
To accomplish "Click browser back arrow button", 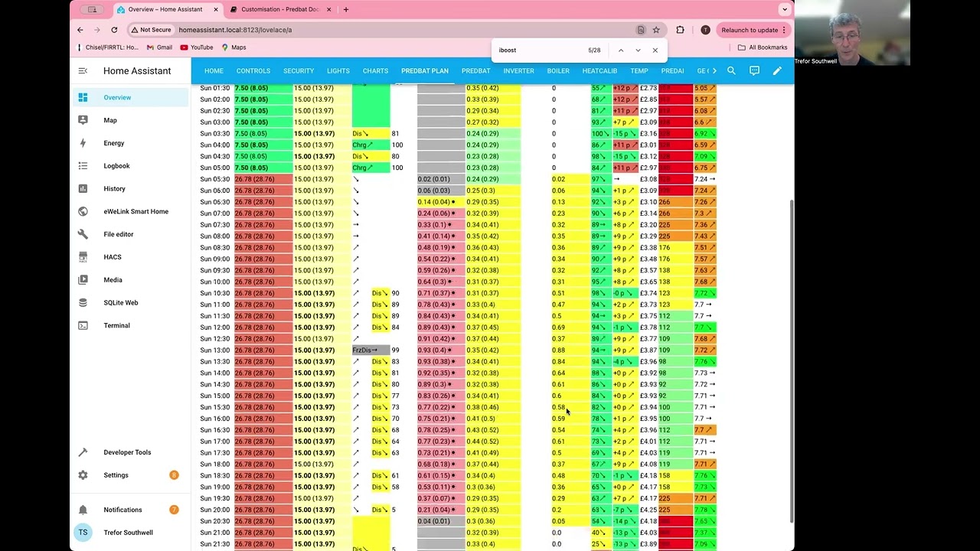I will (x=80, y=30).
